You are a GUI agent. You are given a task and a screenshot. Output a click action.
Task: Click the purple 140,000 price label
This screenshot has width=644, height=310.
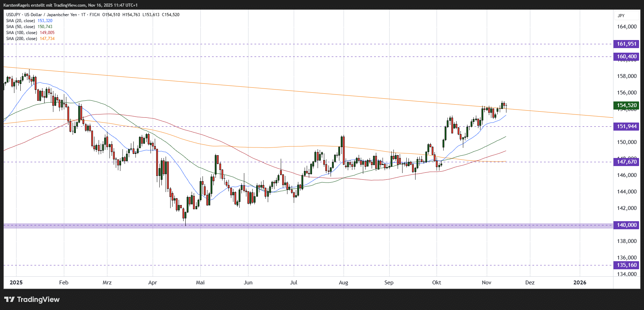coord(626,225)
